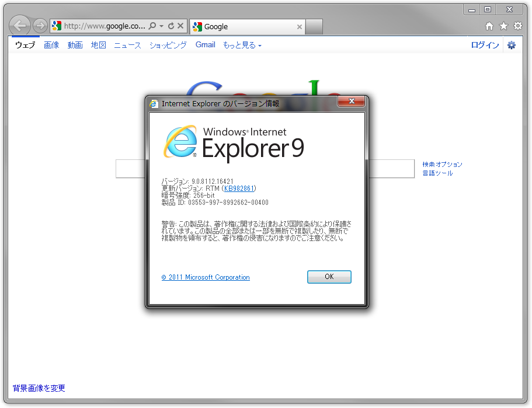
Task: Open the KB982861 update link
Action: pos(239,188)
